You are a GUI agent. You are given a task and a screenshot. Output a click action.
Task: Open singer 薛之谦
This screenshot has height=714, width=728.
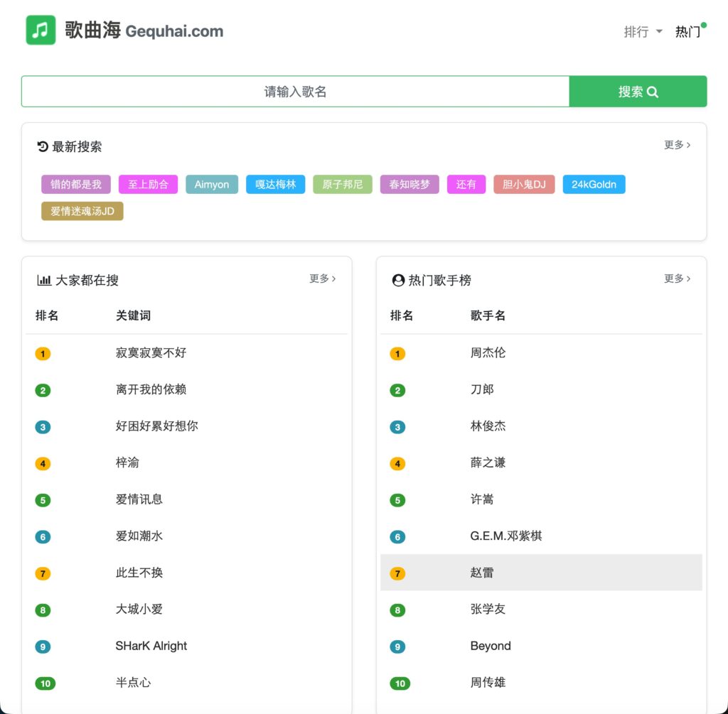[488, 463]
